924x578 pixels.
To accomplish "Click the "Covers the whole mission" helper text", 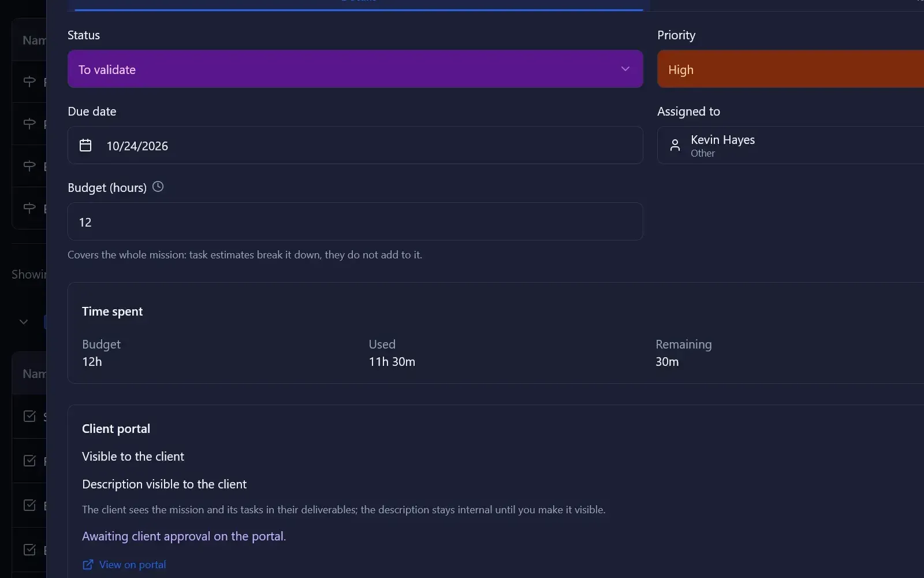I will [245, 255].
